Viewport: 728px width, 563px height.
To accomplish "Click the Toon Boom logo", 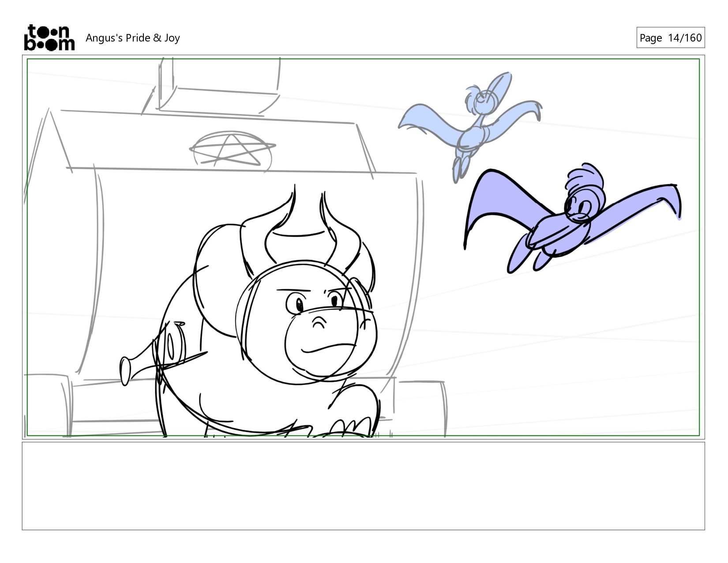I will click(49, 38).
